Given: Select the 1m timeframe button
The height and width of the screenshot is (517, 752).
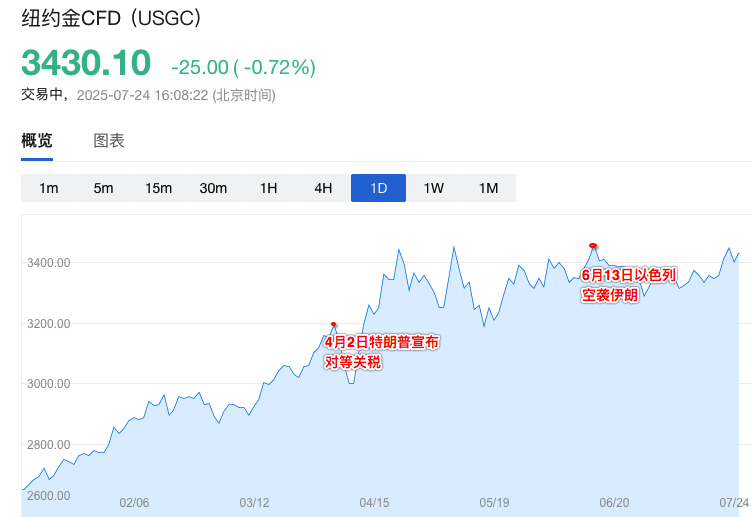Looking at the screenshot, I should tap(49, 188).
